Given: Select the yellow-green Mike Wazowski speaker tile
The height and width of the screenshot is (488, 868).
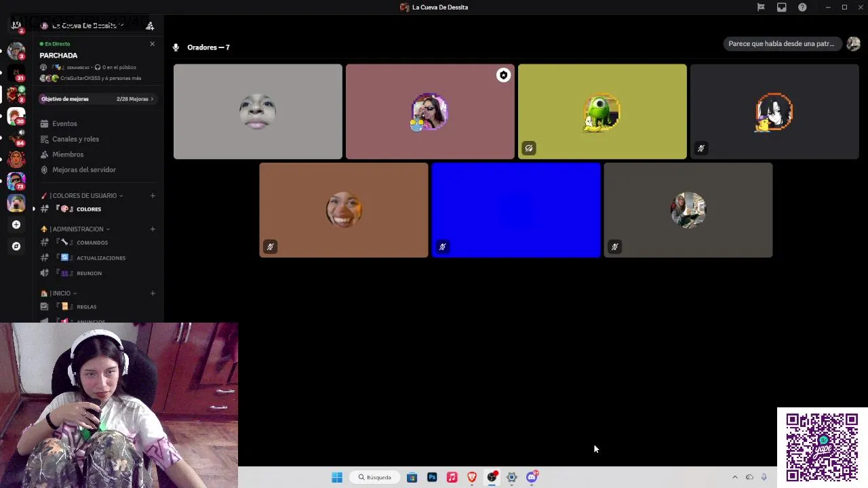Looking at the screenshot, I should coord(602,112).
